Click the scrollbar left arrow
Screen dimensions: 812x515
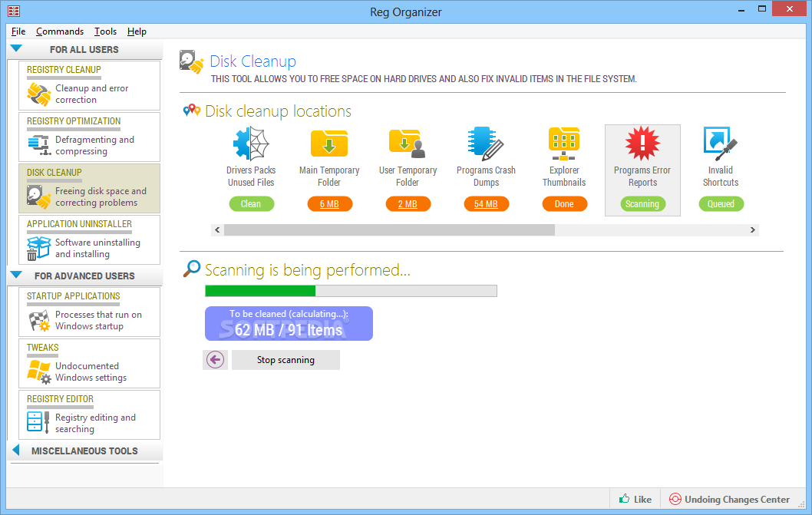tap(217, 229)
